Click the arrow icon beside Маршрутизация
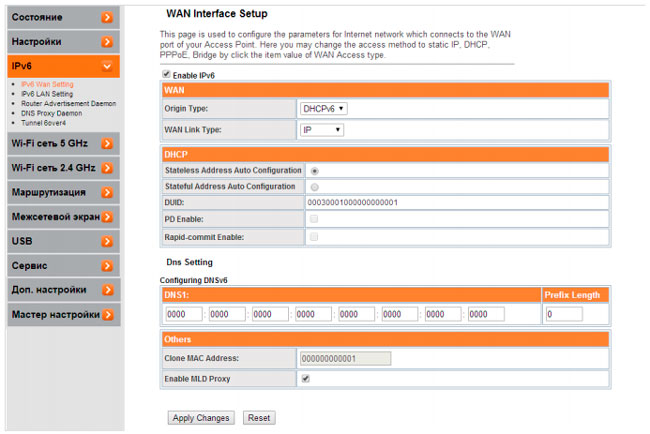650x434 pixels. click(x=107, y=192)
